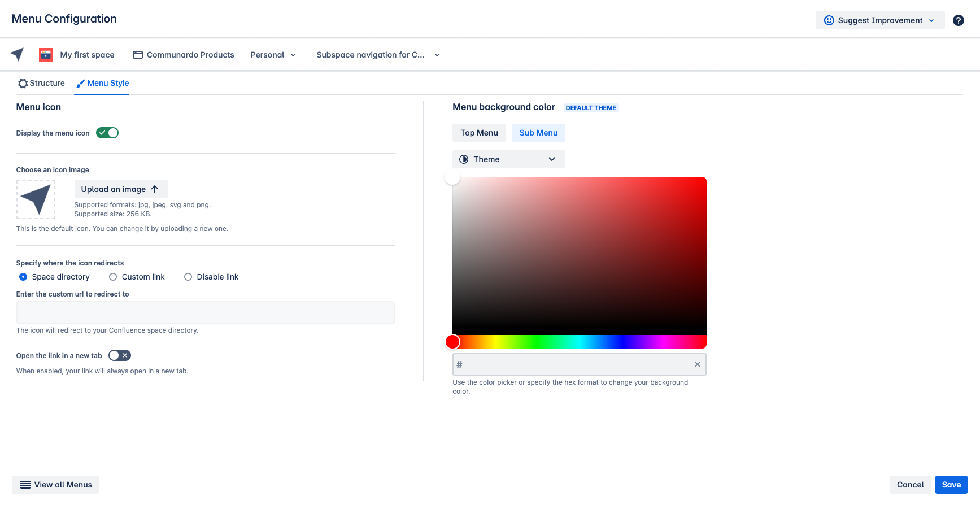Screen dimensions: 980x505
Task: Click the Communardo Products page icon
Action: click(x=137, y=55)
